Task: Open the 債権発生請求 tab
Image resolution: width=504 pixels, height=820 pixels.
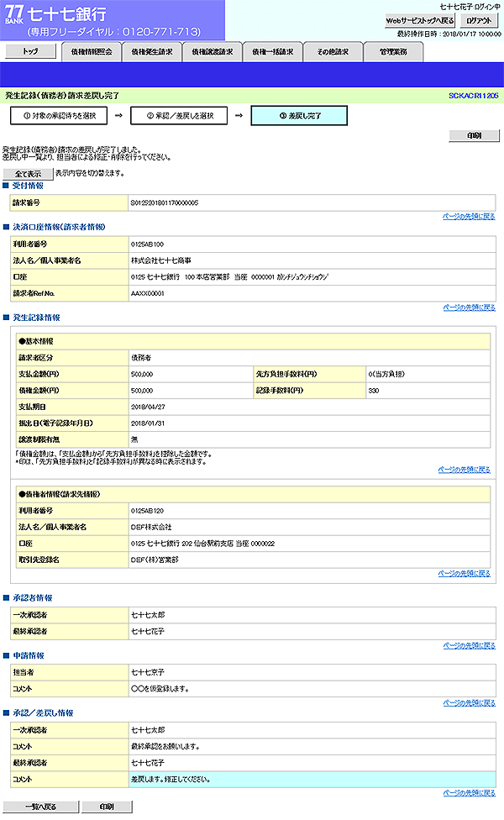Action: pos(151,52)
